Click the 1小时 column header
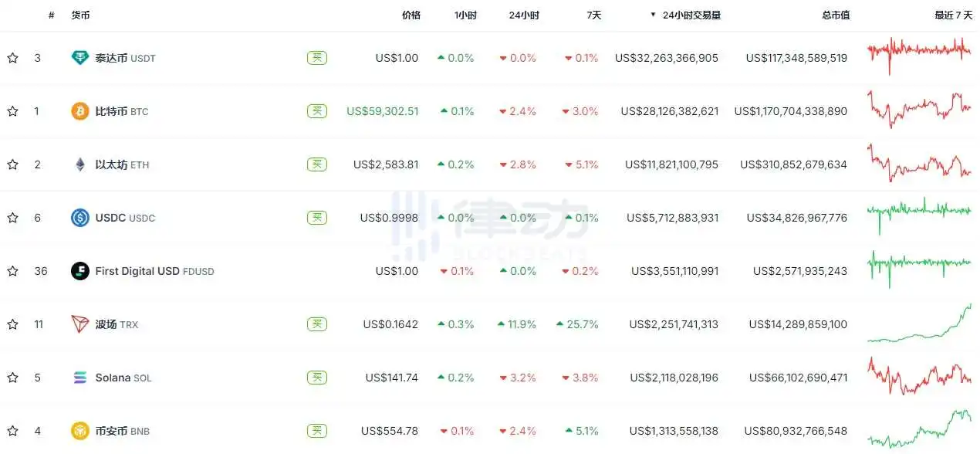The image size is (980, 454). coord(465,15)
